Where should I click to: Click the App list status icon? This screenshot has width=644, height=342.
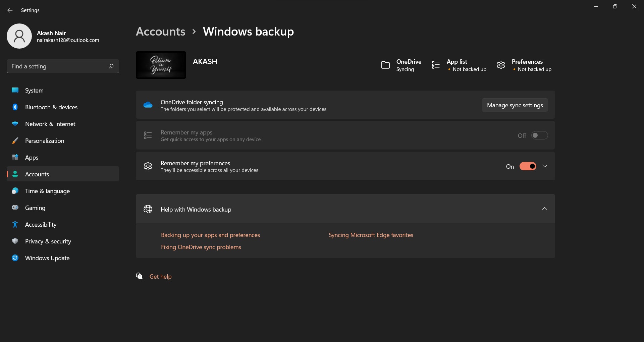click(x=436, y=65)
